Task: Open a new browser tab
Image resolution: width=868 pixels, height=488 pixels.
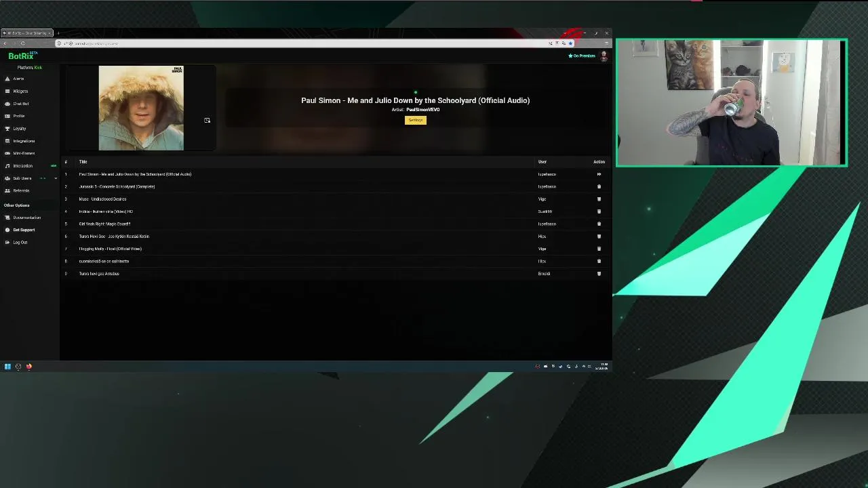Action: coord(58,33)
